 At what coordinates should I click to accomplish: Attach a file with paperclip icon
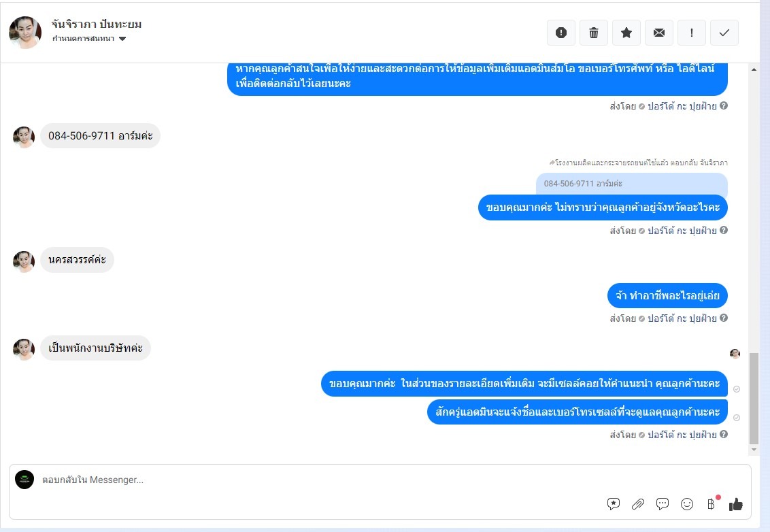[x=638, y=504]
